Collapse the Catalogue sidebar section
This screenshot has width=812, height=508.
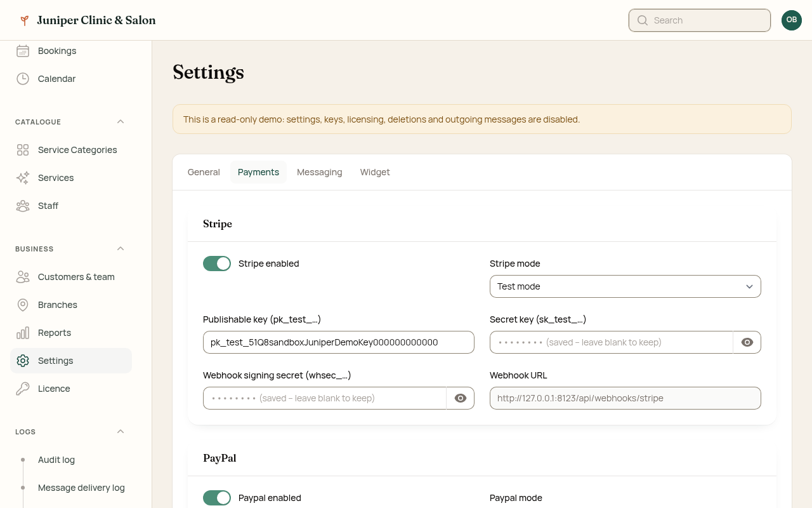coord(121,122)
